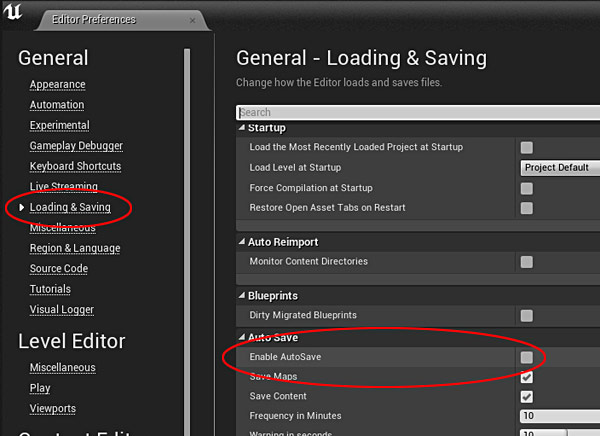Collapse the Startup section

(x=242, y=127)
